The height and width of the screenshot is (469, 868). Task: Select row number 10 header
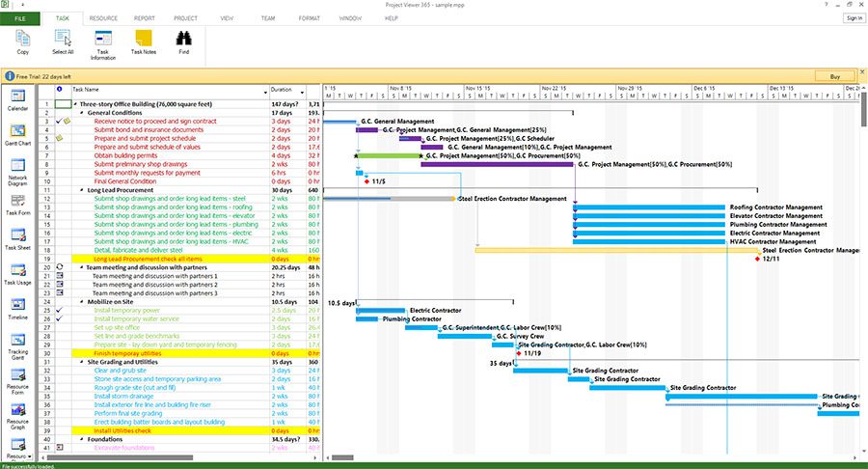46,181
